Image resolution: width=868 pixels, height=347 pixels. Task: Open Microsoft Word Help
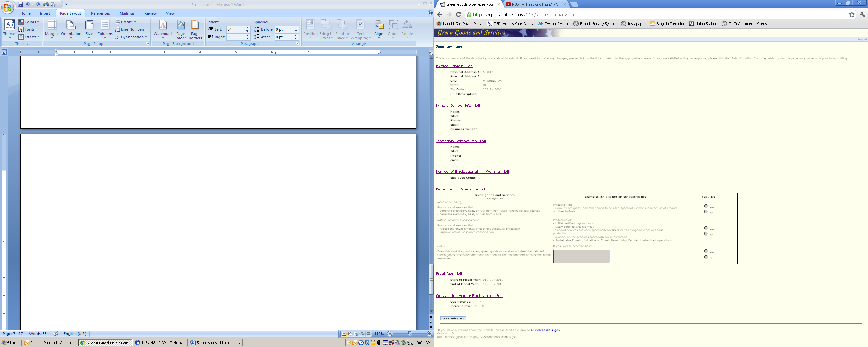(430, 13)
